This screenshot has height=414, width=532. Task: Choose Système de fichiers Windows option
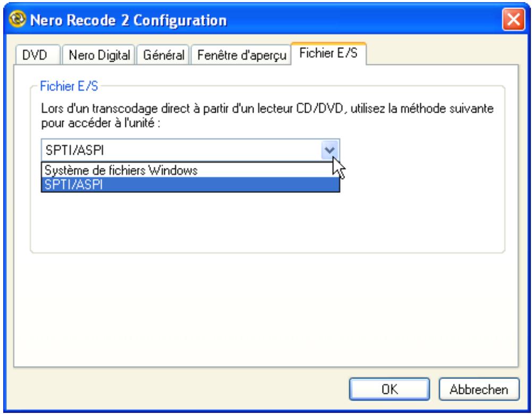[x=190, y=170]
